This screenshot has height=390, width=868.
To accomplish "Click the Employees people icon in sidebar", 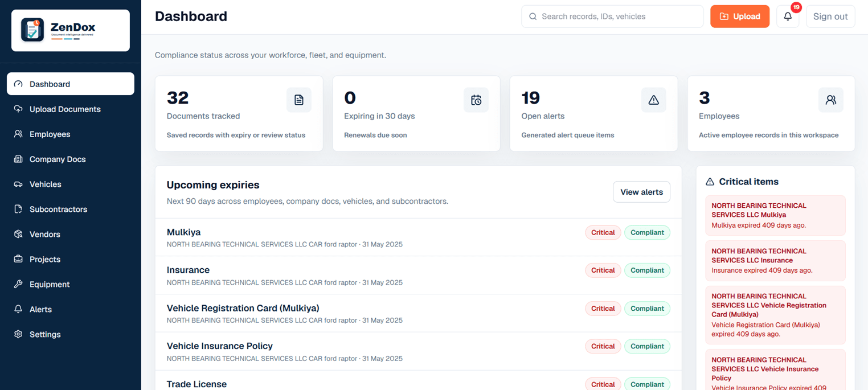I will point(18,134).
